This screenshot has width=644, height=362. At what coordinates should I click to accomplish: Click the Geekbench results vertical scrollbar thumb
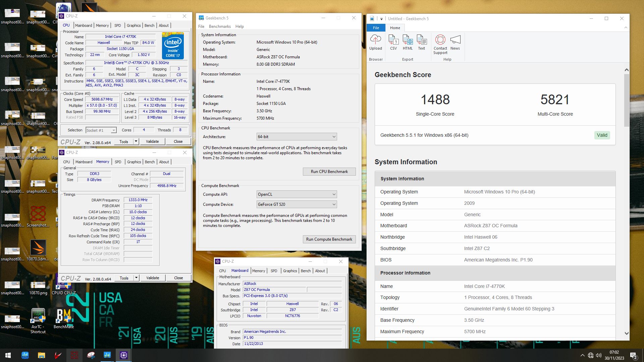(627, 100)
